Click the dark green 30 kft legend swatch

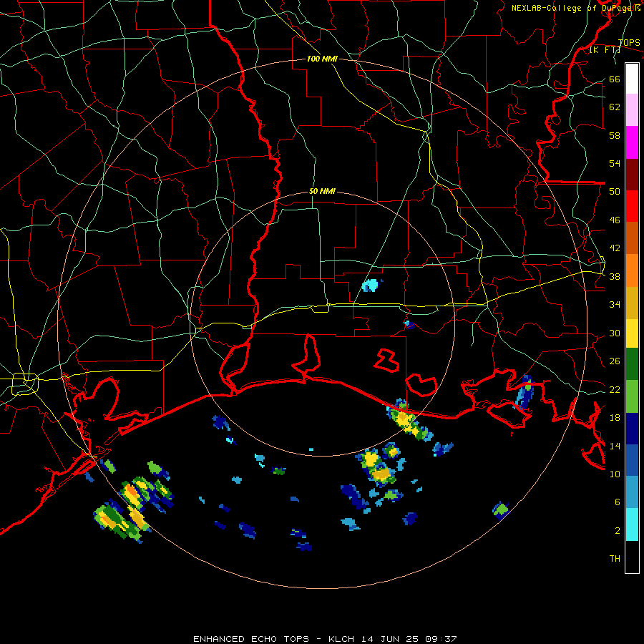click(x=632, y=364)
